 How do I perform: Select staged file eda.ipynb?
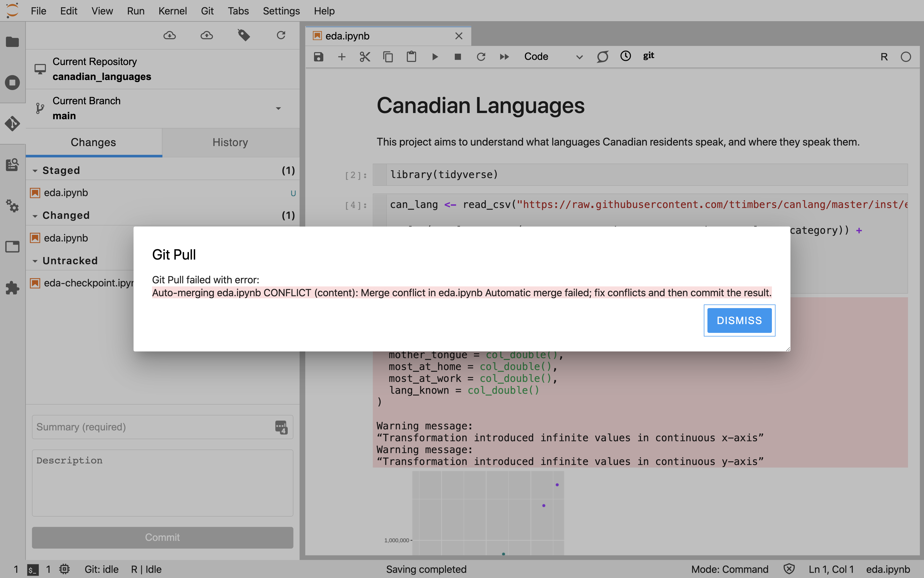(163, 193)
